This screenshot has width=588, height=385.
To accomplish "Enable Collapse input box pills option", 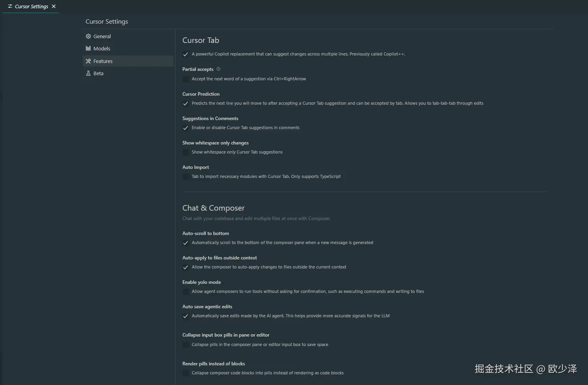I will click(186, 345).
